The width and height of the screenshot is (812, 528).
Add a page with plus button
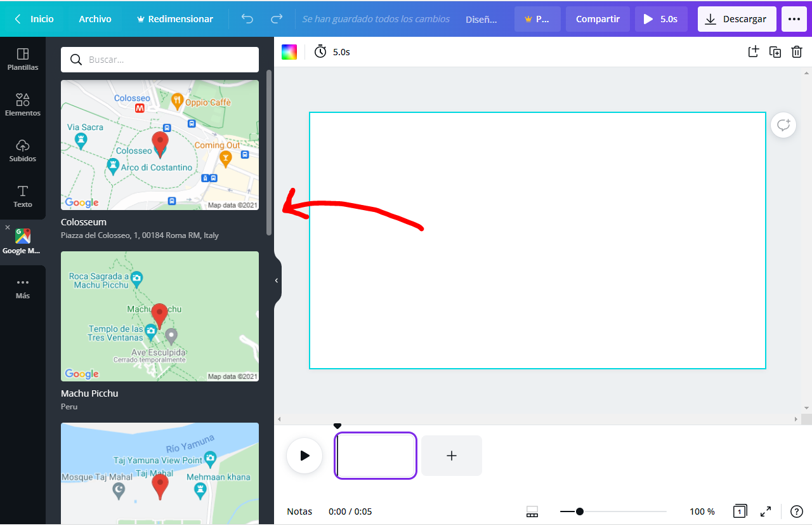(x=452, y=456)
